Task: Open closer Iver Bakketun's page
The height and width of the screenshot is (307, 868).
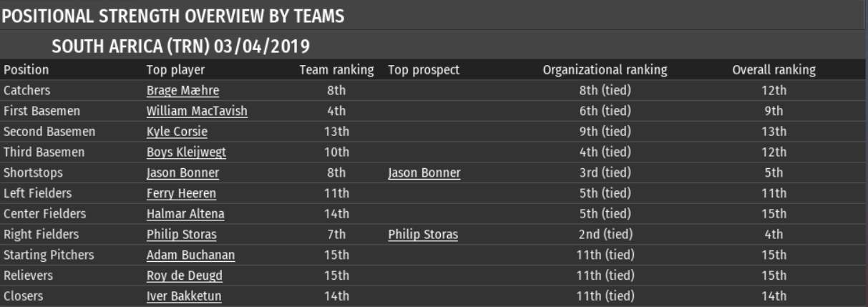Action: coord(183,296)
